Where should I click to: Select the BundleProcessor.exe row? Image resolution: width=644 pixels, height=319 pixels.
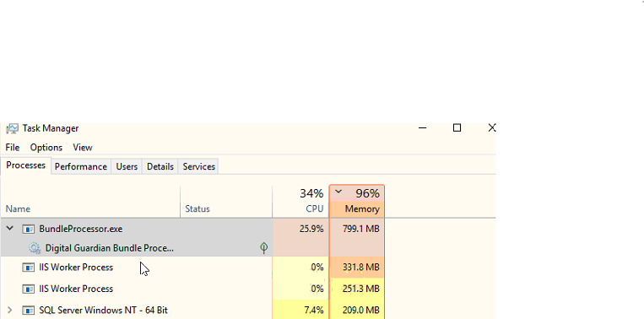(192, 229)
